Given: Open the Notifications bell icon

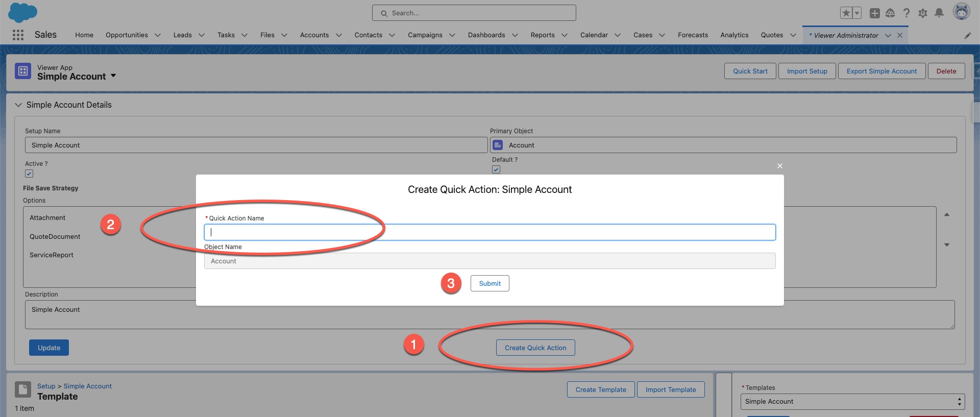Looking at the screenshot, I should click(x=939, y=13).
